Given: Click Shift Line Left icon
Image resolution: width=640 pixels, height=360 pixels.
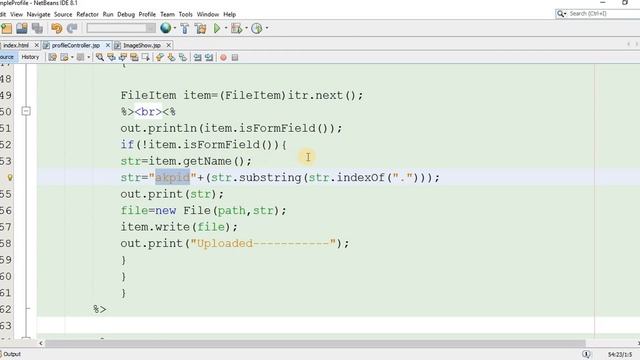Looking at the screenshot, I should pos(198,57).
